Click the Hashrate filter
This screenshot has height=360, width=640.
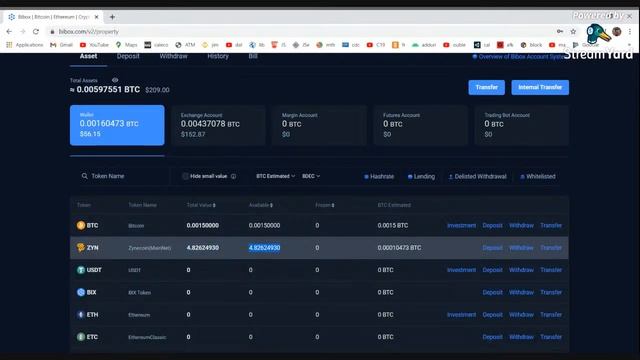click(379, 176)
